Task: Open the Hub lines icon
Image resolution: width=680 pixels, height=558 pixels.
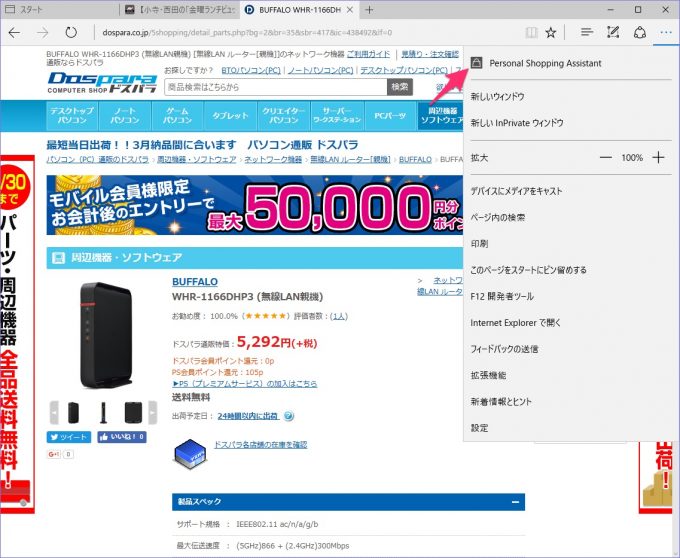Action: (x=587, y=33)
